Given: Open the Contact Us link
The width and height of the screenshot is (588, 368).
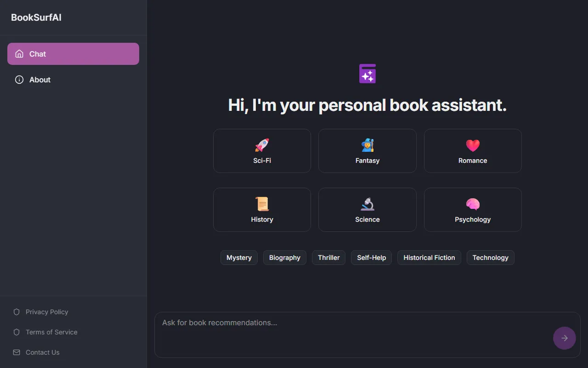Looking at the screenshot, I should tap(42, 352).
